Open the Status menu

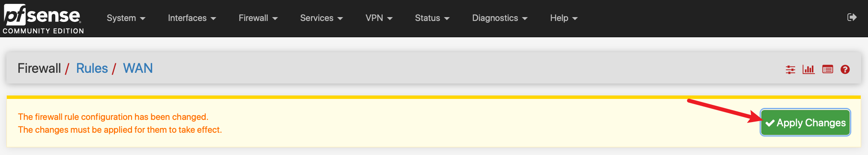432,18
